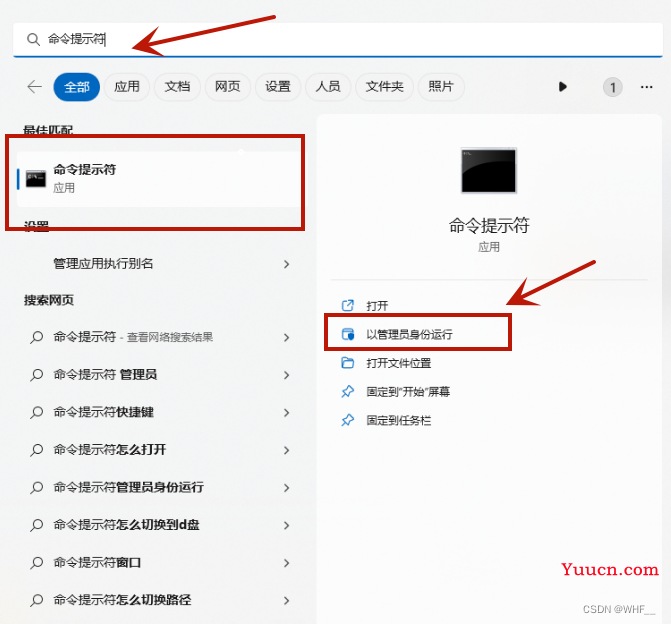
Task: Choose 打开文件位置
Action: pos(398,363)
